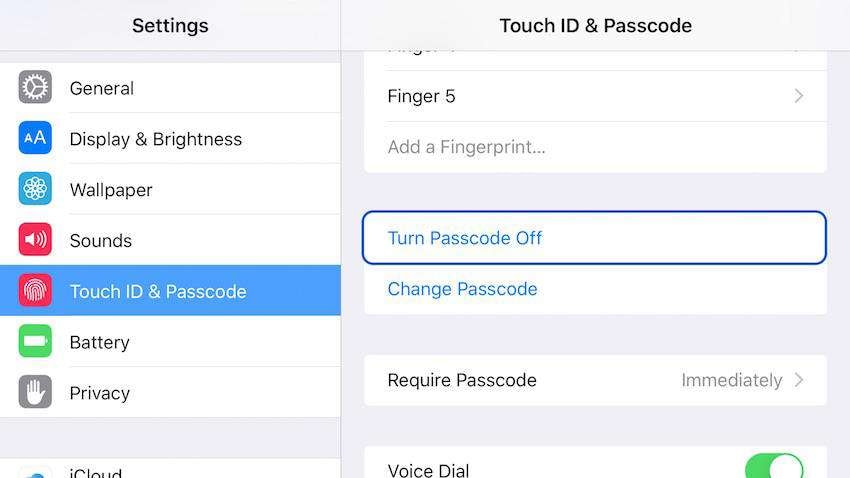
Task: Open the Finger 5 fingerprint row
Action: [421, 96]
